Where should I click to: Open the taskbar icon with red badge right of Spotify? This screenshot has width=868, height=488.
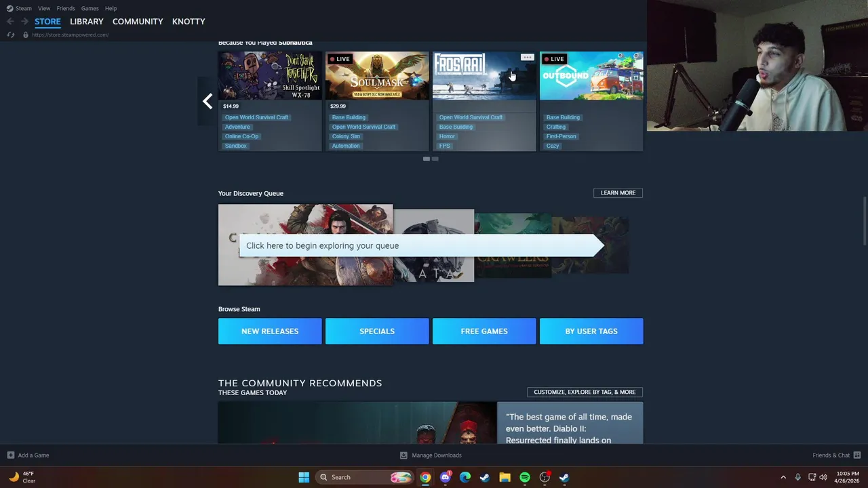545,477
